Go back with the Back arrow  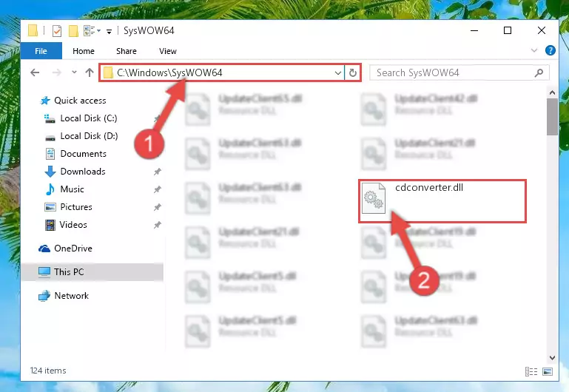[x=35, y=72]
